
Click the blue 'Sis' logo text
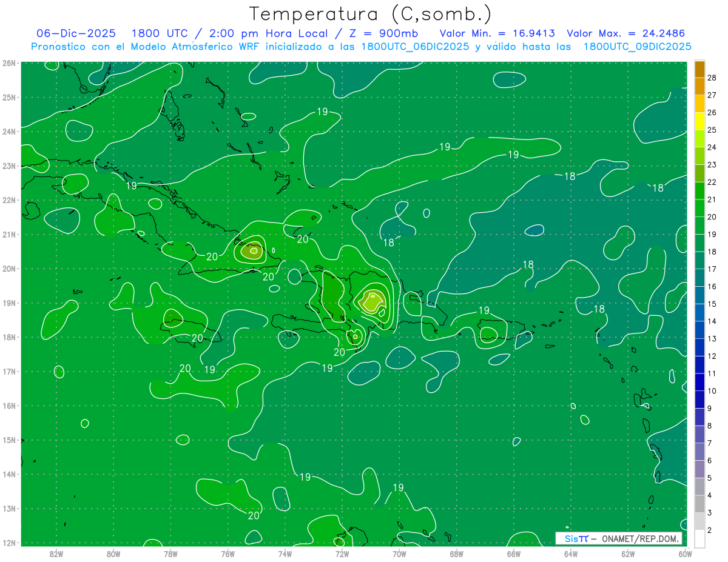click(x=571, y=538)
